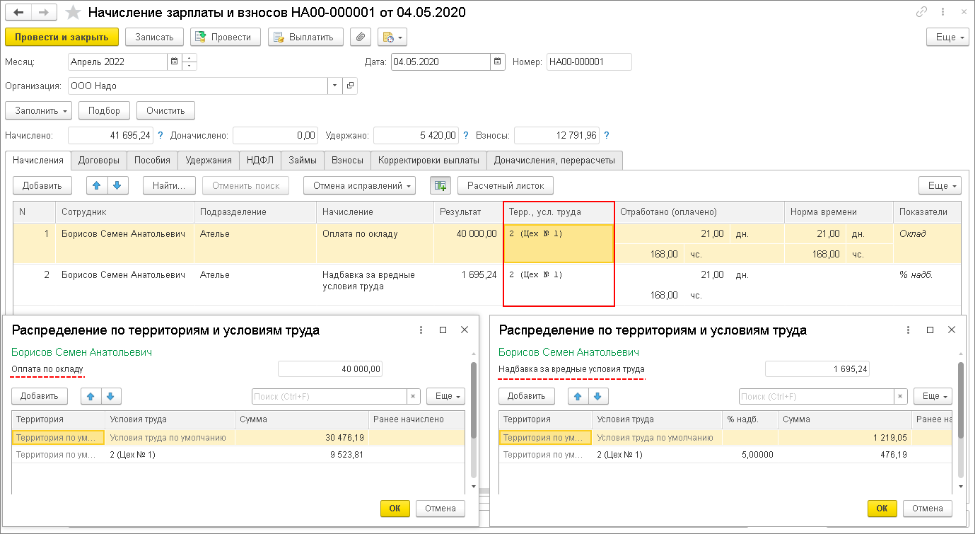
Task: Go forward with the right arrow
Action: pyautogui.click(x=44, y=13)
